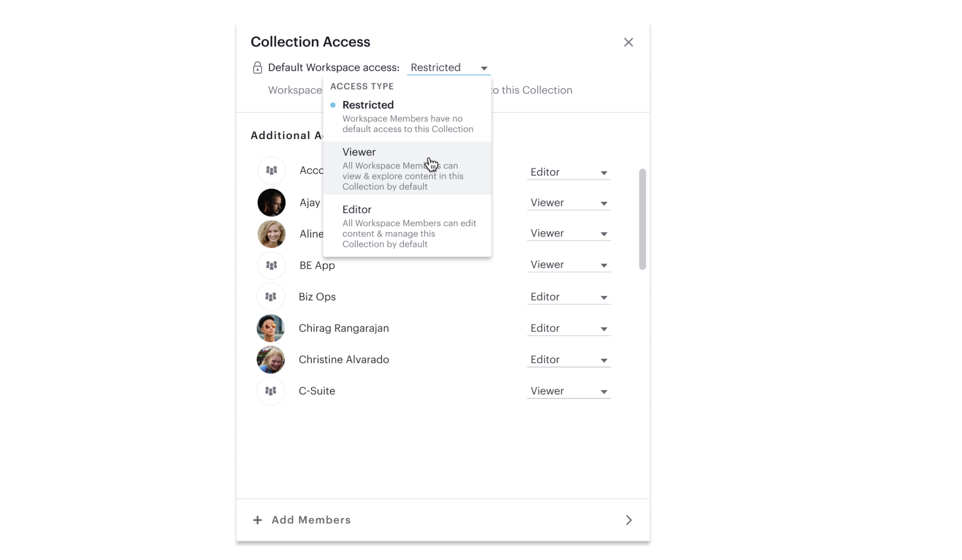The height and width of the screenshot is (560, 962).
Task: Click the close X on the Collection Access dialog
Action: [x=629, y=42]
